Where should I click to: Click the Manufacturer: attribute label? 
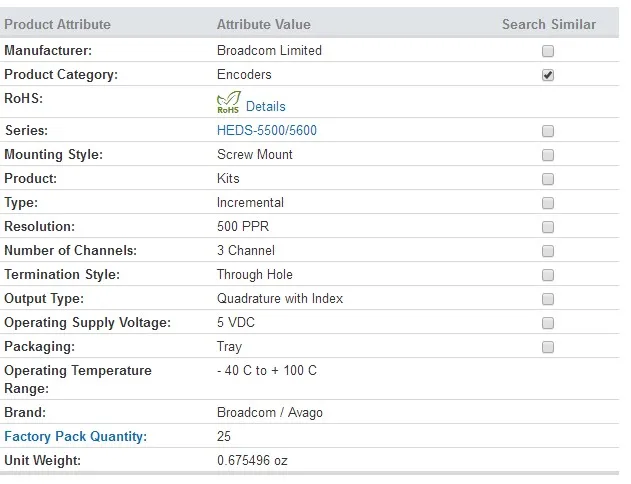pos(48,51)
